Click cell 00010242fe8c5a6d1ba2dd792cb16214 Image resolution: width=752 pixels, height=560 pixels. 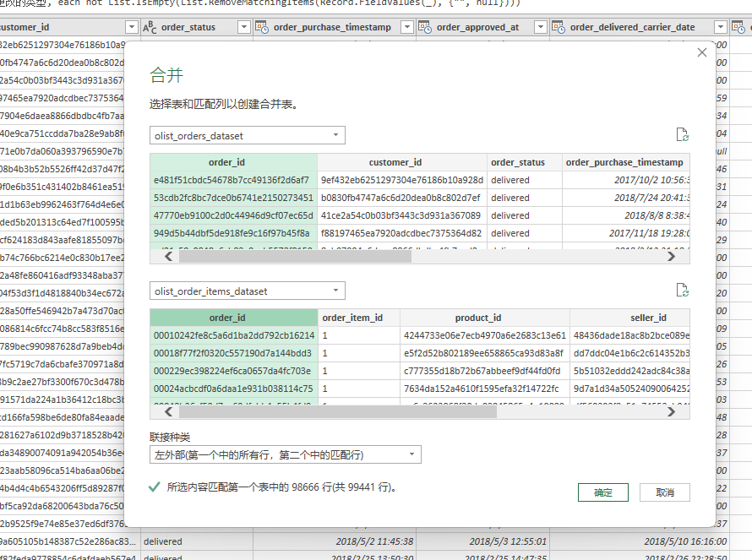pos(234,335)
